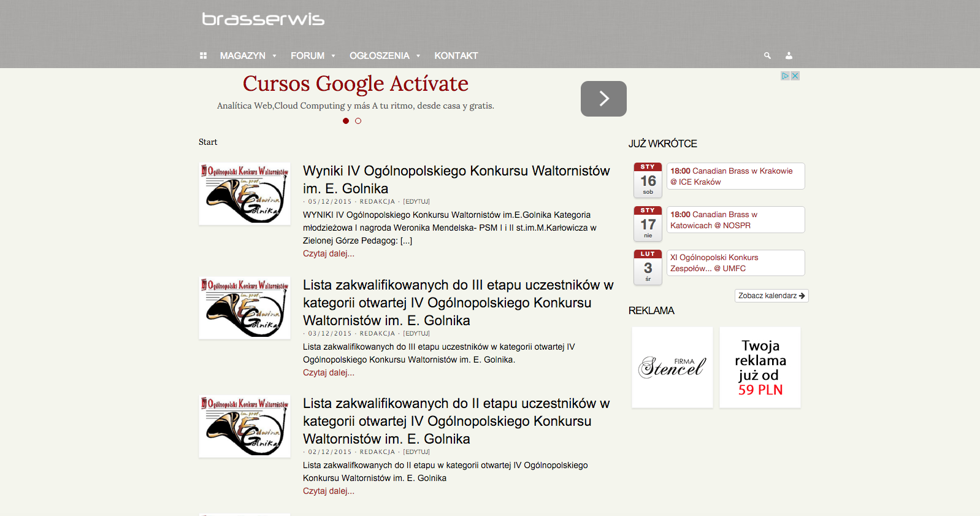Expand the OGŁOSZENIA dropdown menu
This screenshot has width=980, height=516.
(x=385, y=56)
